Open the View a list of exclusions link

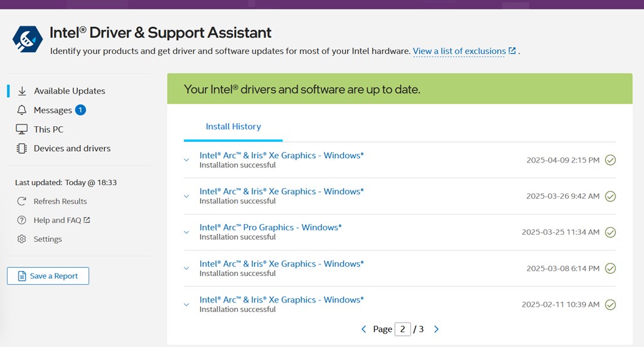459,51
